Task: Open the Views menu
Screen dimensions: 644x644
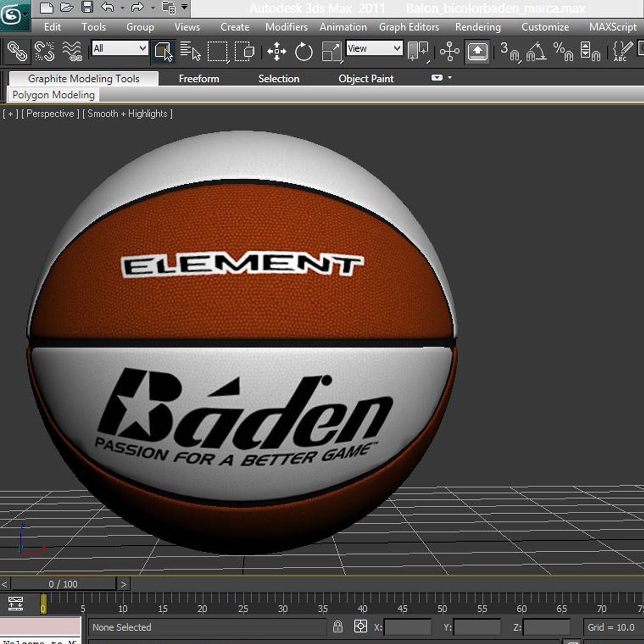Action: tap(187, 27)
